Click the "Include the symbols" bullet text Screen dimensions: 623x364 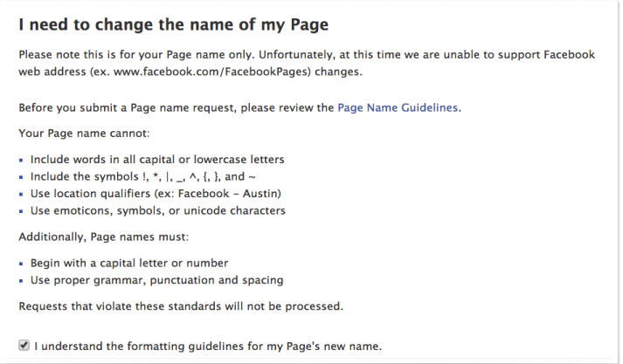[x=143, y=176]
